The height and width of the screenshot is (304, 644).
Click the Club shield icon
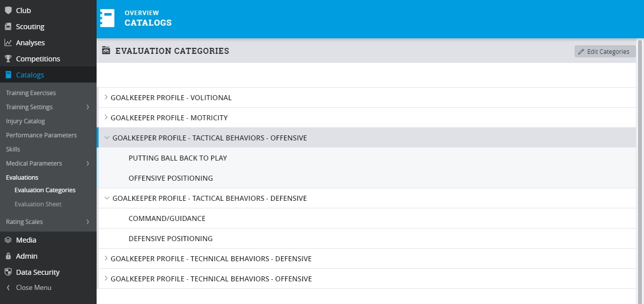point(8,11)
